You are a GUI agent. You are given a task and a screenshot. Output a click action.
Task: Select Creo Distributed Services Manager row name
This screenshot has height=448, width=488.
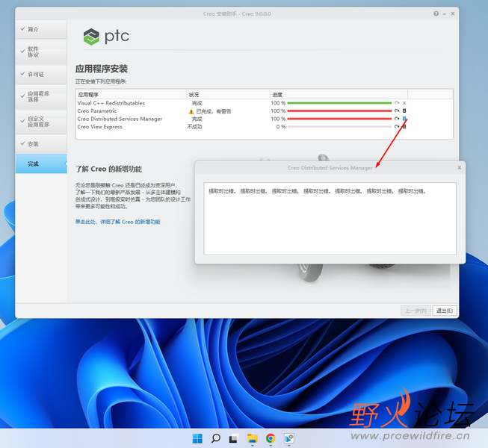pyautogui.click(x=120, y=119)
